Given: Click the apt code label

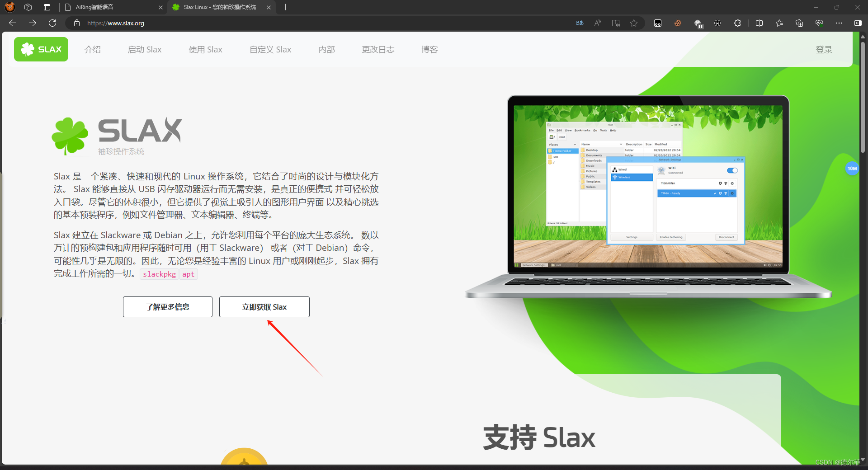Looking at the screenshot, I should [x=189, y=274].
